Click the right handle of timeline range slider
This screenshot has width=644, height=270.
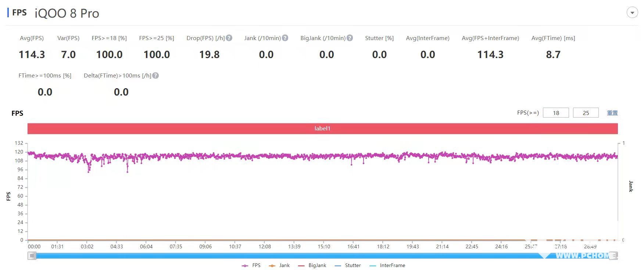(x=613, y=256)
